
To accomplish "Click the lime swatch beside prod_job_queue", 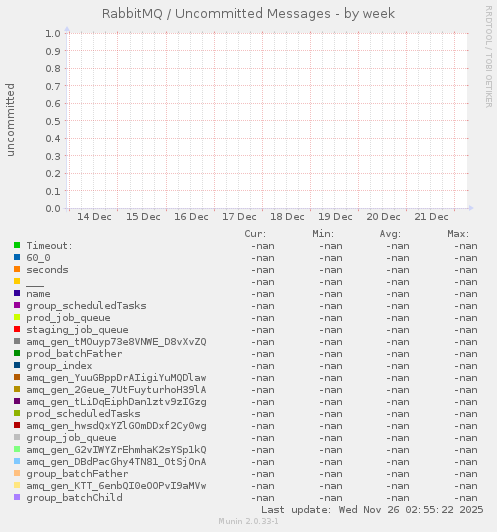I will (17, 317).
